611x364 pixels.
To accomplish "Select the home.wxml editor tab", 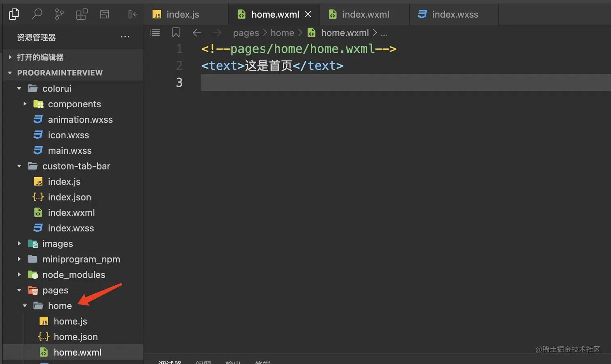I will click(x=274, y=15).
